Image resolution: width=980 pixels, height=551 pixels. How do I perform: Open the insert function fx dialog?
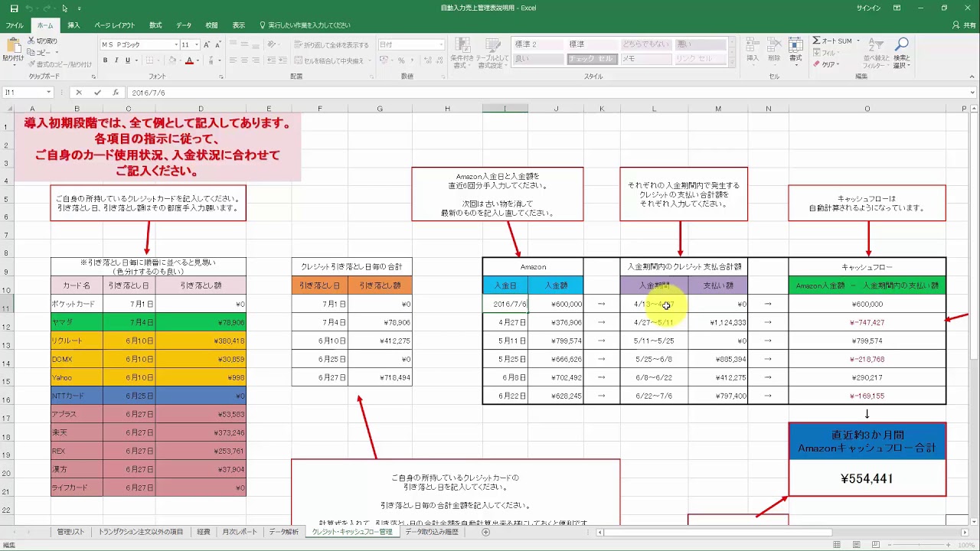click(x=116, y=93)
